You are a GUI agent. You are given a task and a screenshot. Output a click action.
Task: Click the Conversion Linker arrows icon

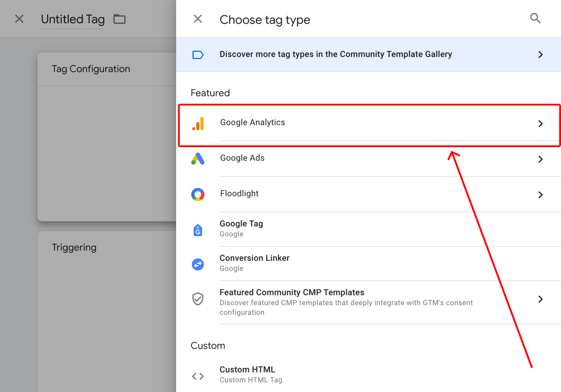(x=198, y=264)
